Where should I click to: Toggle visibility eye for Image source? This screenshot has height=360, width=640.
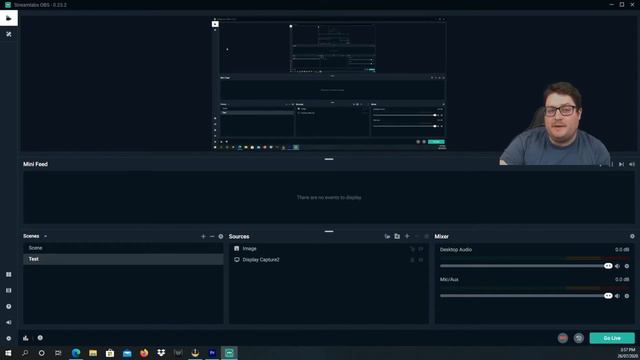pyautogui.click(x=421, y=249)
